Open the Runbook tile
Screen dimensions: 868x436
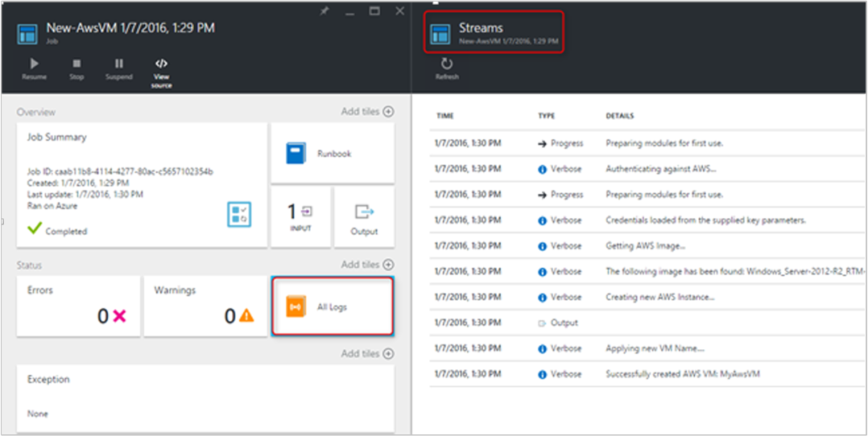pos(333,154)
